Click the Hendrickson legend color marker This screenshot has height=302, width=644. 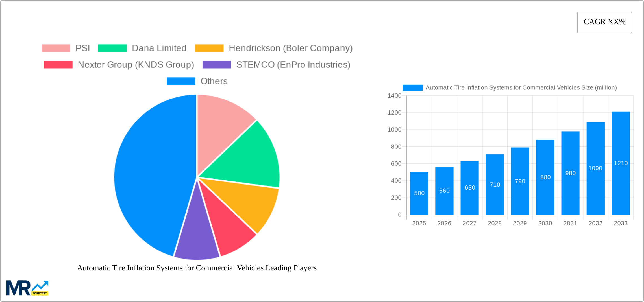pos(209,48)
